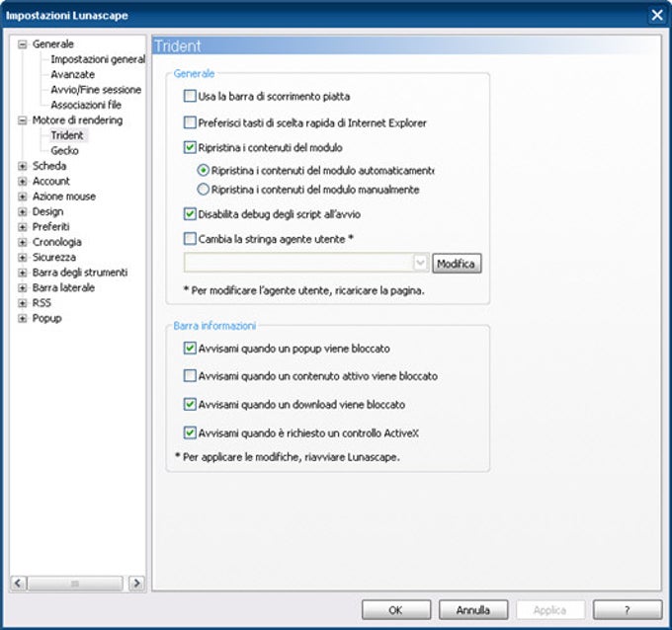Expand the Preferiti tree node
The height and width of the screenshot is (630, 672).
point(23,227)
